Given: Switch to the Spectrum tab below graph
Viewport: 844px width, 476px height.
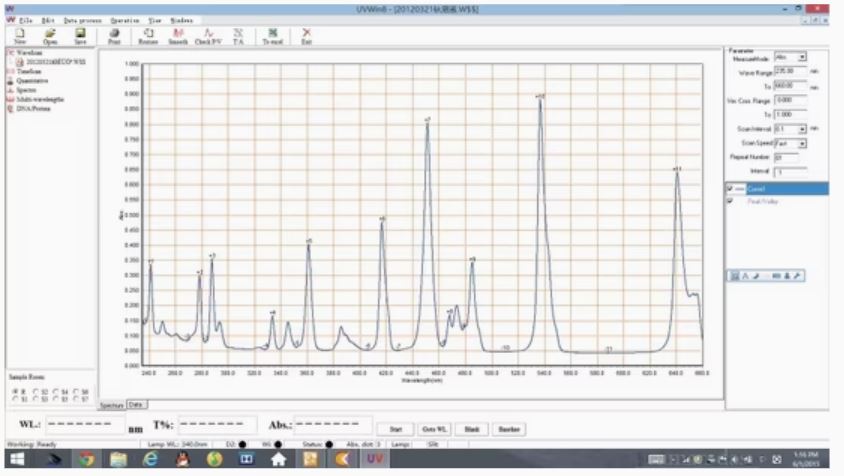Looking at the screenshot, I should (x=112, y=405).
